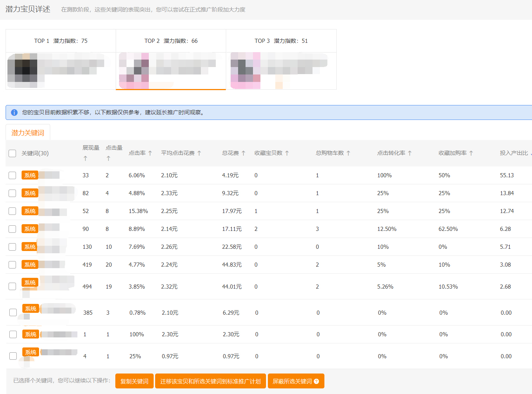This screenshot has height=394, width=532.
Task: Sort table by 平均点击花费 arrow
Action: point(199,153)
